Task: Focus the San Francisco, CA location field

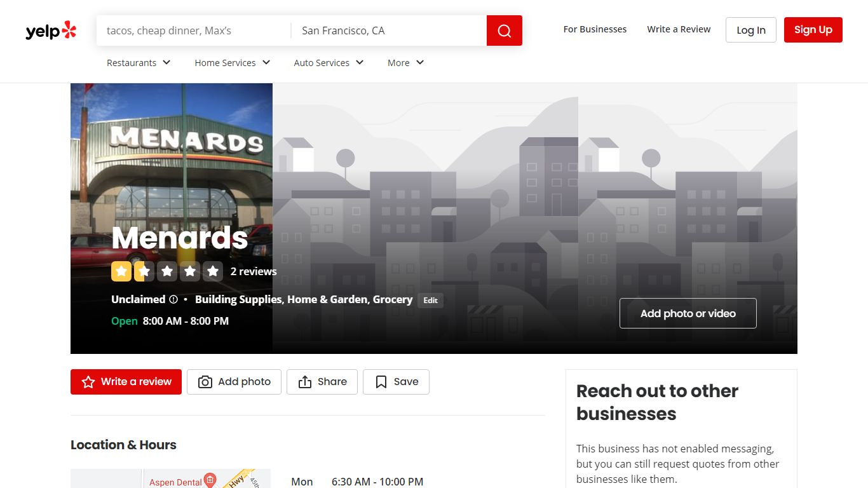Action: coord(389,30)
